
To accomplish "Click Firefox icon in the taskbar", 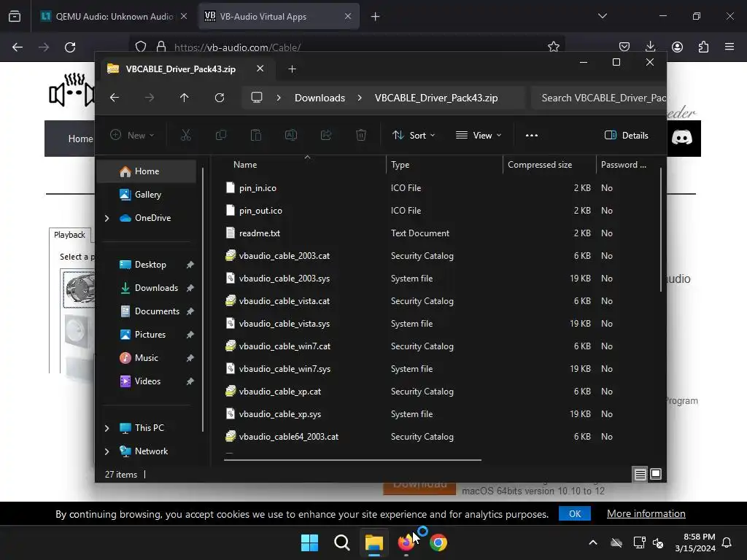I will 406,542.
